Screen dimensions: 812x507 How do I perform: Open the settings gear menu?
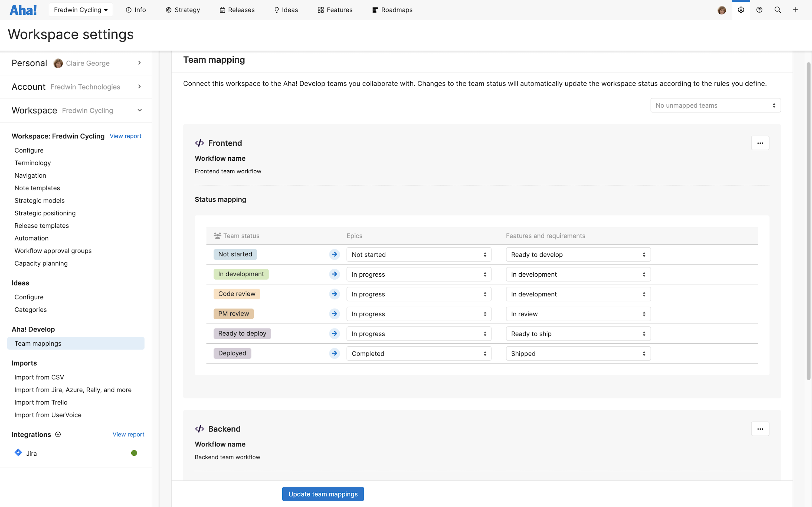(741, 10)
